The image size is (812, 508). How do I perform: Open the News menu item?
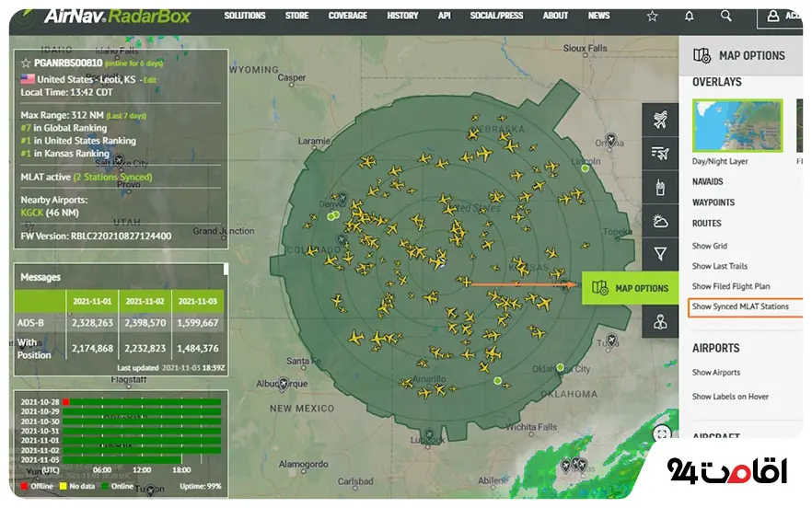(x=598, y=16)
